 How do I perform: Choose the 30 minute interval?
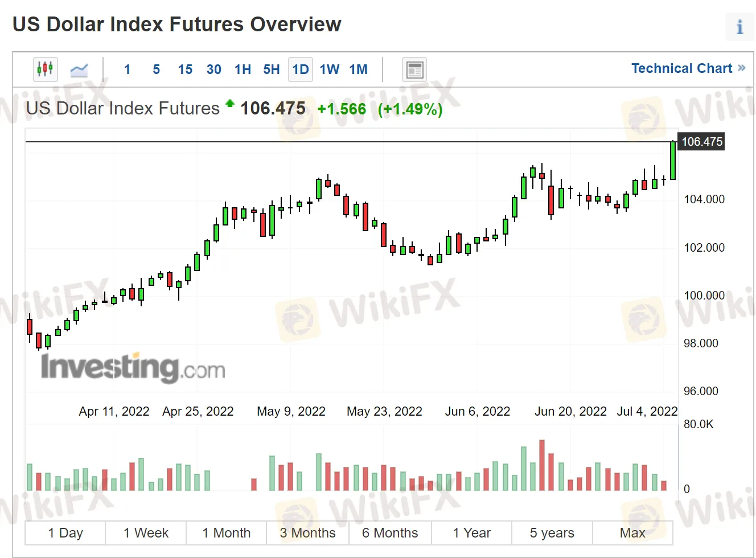pos(214,69)
